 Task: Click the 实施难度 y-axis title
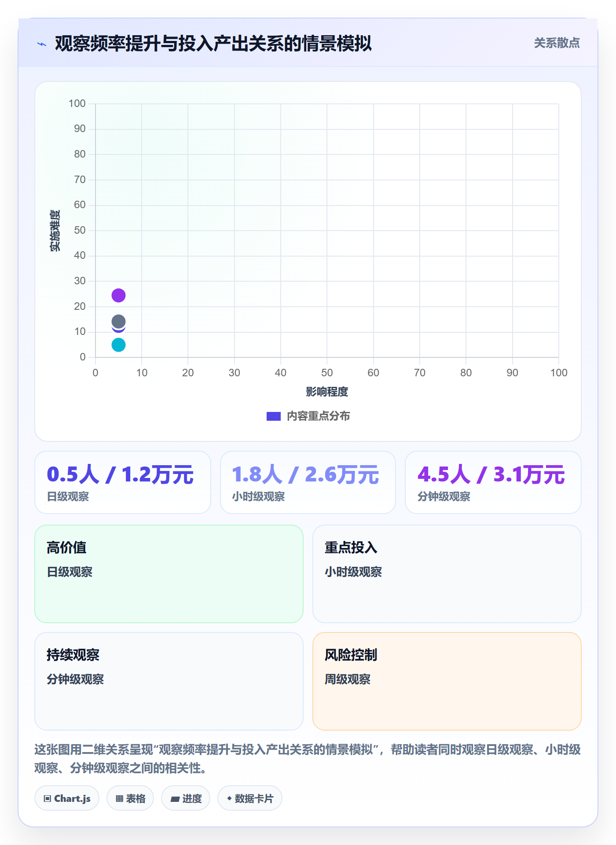tap(55, 231)
